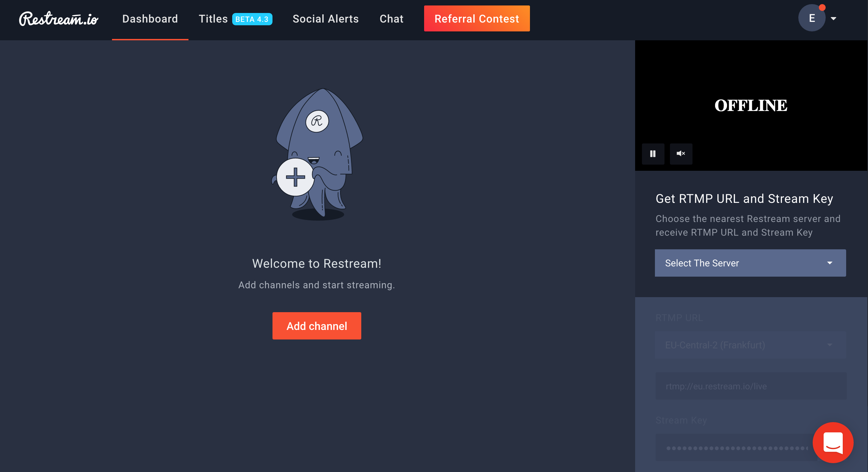Screen dimensions: 868x472
Task: Click the Referral Contest button
Action: pos(476,18)
